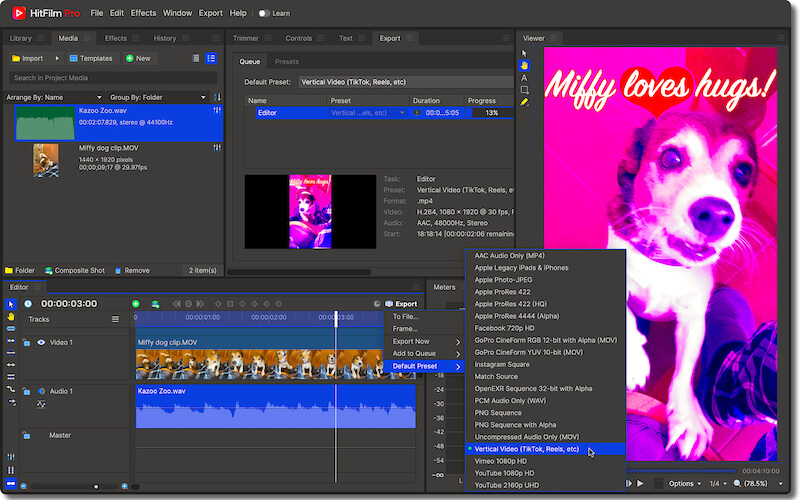Click the HitFilm Pro logo icon
Screen dimensions: 800x500
[19, 13]
